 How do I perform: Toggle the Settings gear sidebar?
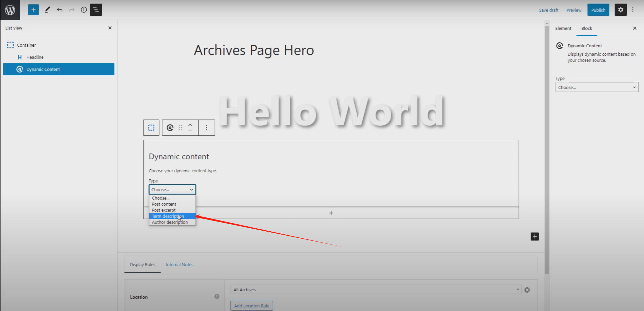pyautogui.click(x=620, y=10)
